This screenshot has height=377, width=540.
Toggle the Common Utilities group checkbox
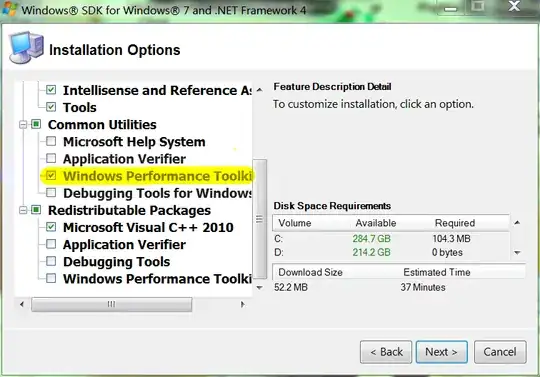(36, 124)
